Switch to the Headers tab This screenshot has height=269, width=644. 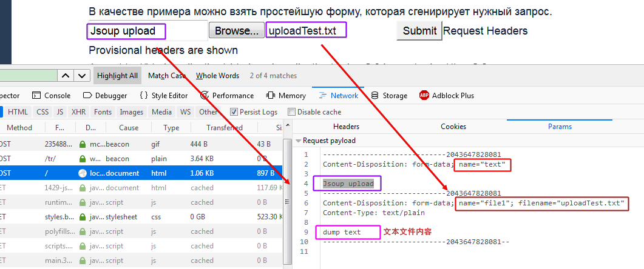pos(346,127)
